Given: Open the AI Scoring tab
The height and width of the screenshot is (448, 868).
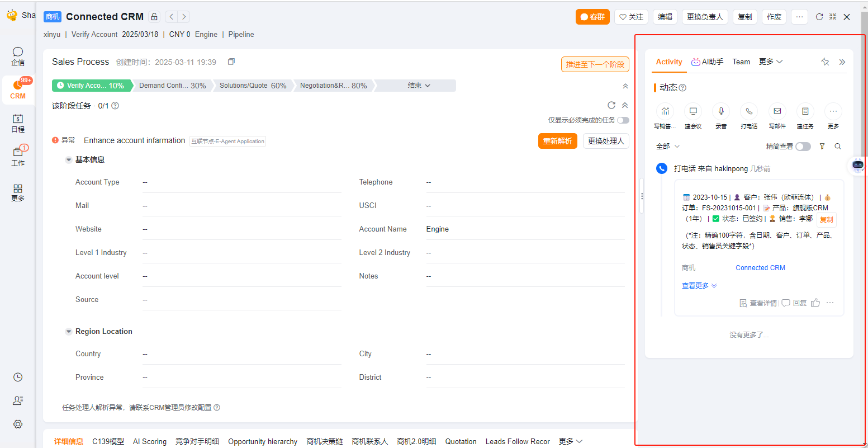Looking at the screenshot, I should click(x=150, y=441).
